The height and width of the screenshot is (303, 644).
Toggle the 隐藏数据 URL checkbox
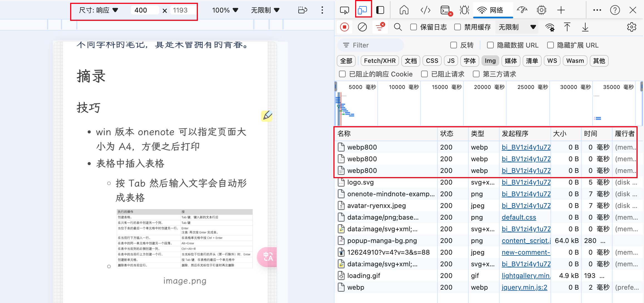click(490, 45)
